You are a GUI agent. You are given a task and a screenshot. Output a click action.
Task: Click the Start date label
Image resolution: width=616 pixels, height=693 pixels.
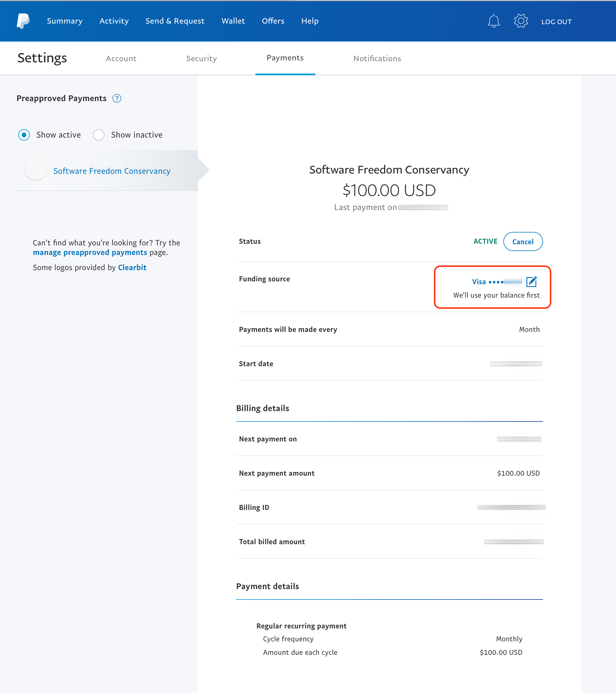click(256, 364)
